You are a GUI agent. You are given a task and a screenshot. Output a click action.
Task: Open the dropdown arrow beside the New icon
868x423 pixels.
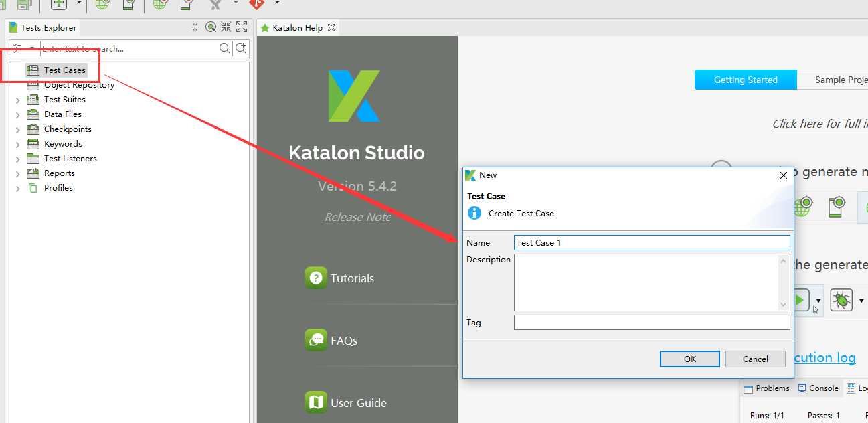point(78,3)
